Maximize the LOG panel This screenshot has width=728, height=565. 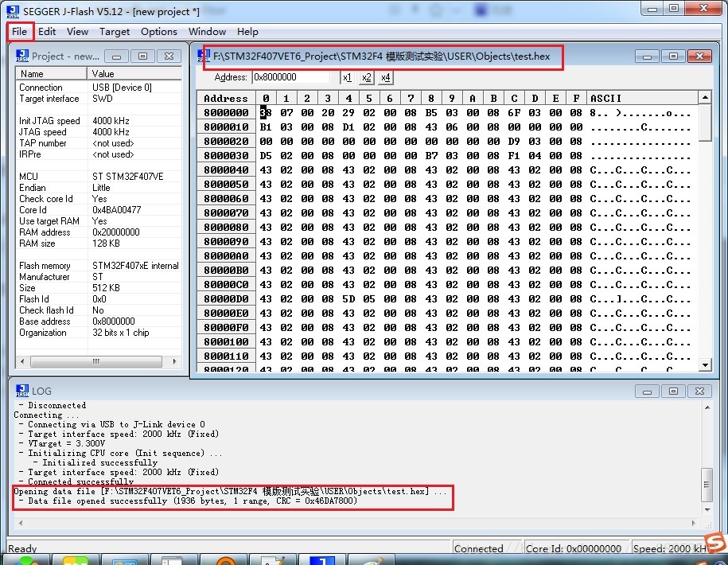tap(673, 392)
